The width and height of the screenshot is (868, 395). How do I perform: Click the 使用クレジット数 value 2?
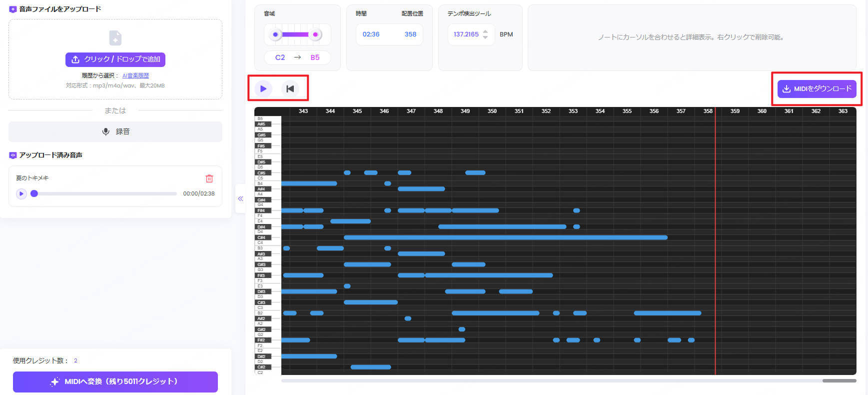(75, 360)
